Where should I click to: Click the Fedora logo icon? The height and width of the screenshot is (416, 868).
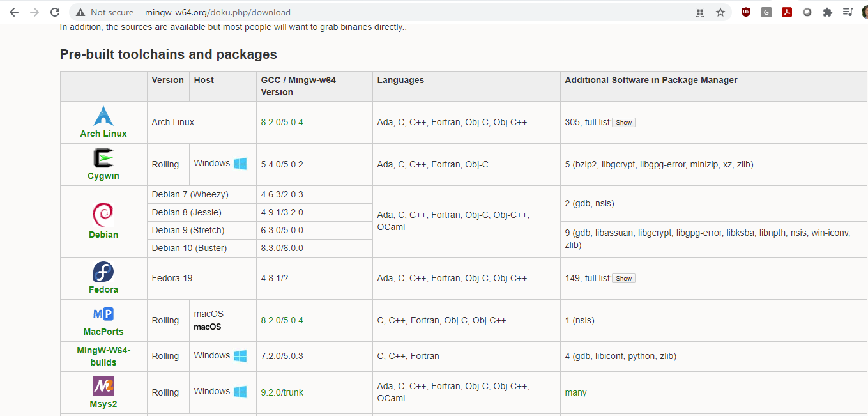click(x=103, y=272)
